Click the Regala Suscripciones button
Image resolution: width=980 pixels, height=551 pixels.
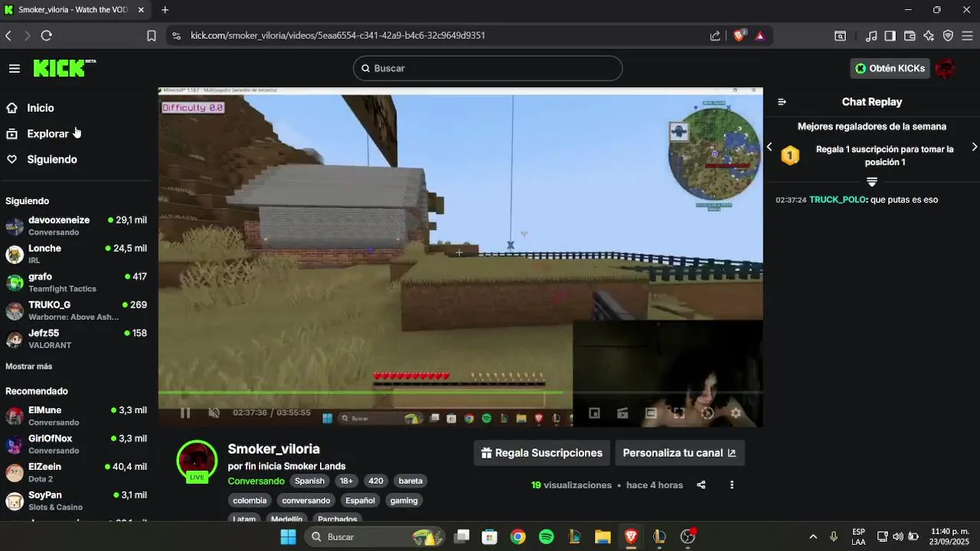click(542, 453)
